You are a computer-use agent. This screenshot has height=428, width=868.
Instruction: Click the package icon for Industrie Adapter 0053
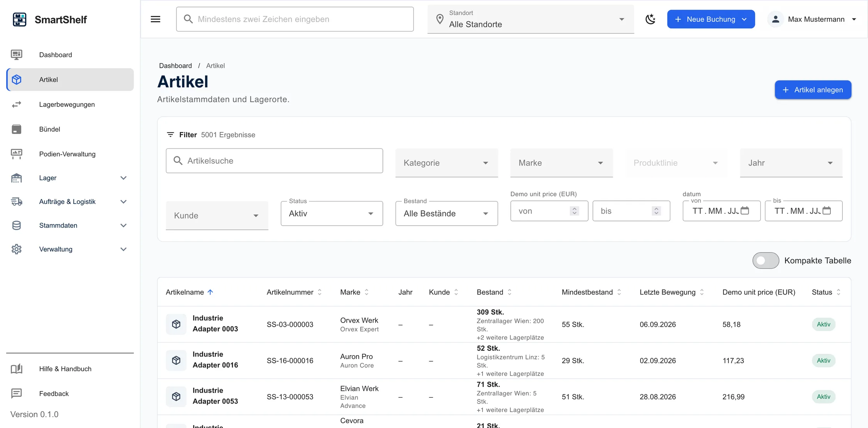176,397
